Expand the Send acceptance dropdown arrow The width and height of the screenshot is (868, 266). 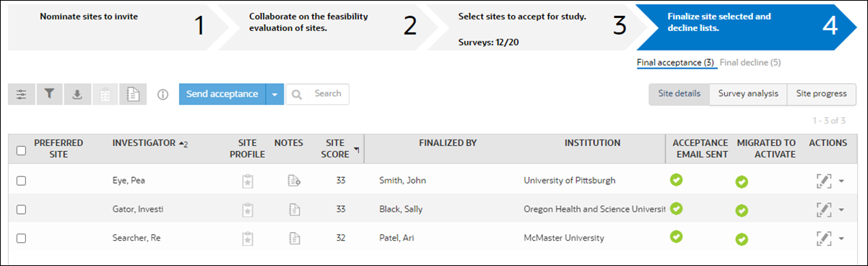tap(274, 94)
